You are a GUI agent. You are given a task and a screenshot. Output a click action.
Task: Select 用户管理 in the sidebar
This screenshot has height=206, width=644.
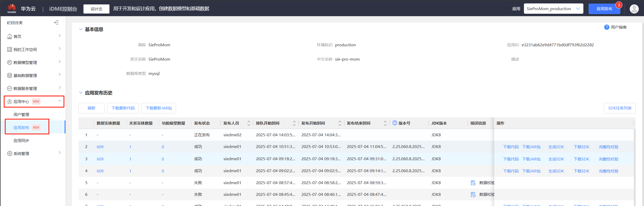click(x=21, y=114)
